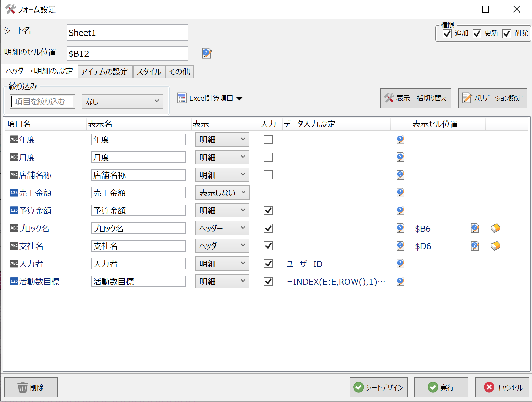Click the calculator icon for Excel計算項目
This screenshot has height=402, width=532.
(182, 98)
